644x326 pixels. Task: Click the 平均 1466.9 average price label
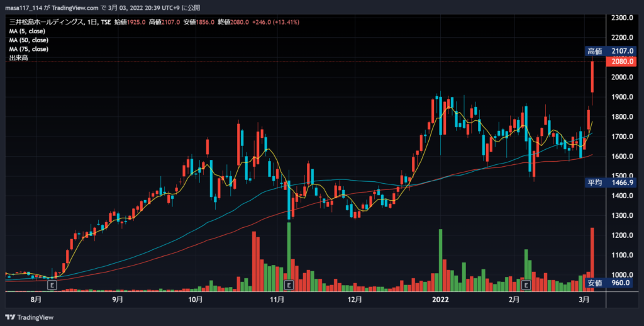610,182
